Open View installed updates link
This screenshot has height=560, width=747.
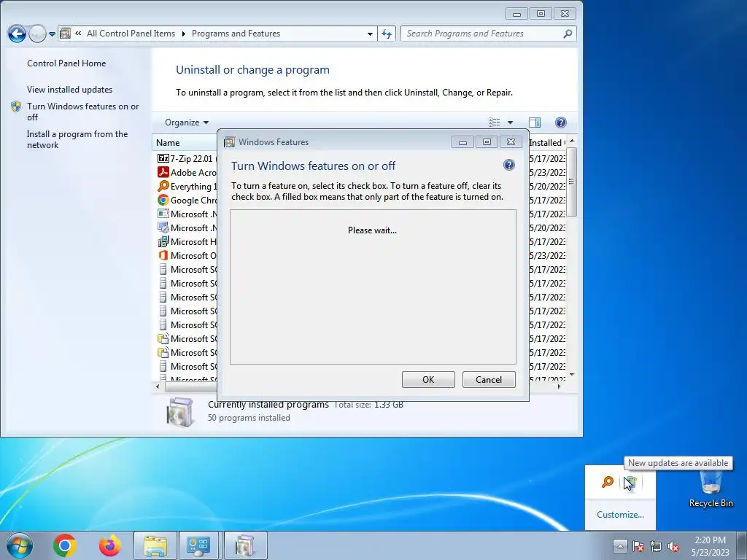pos(69,90)
